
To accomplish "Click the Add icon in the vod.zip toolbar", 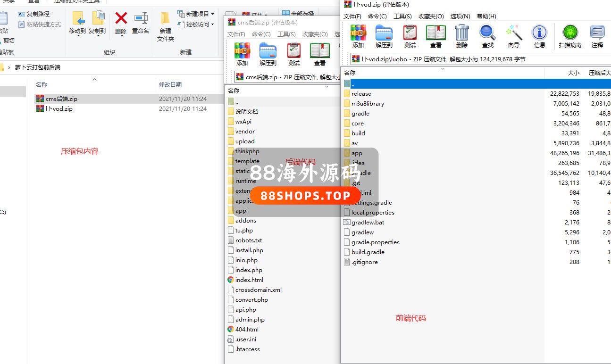I will pyautogui.click(x=358, y=36).
